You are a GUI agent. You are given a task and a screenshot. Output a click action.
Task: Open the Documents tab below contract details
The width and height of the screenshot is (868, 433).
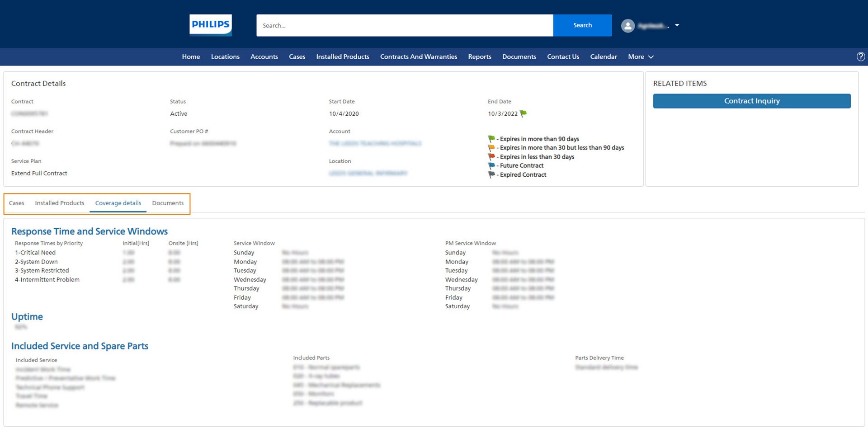coord(168,203)
